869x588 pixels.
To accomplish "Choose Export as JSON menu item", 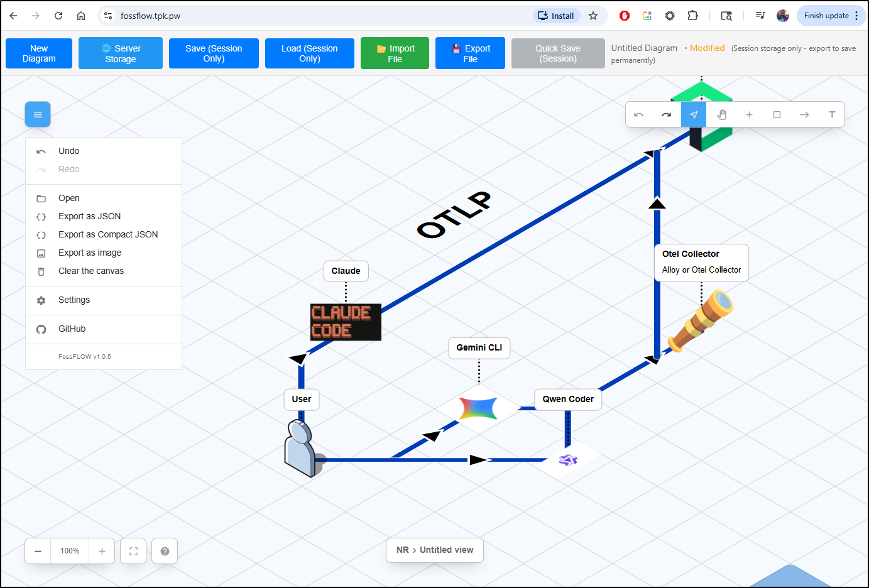I will click(89, 216).
